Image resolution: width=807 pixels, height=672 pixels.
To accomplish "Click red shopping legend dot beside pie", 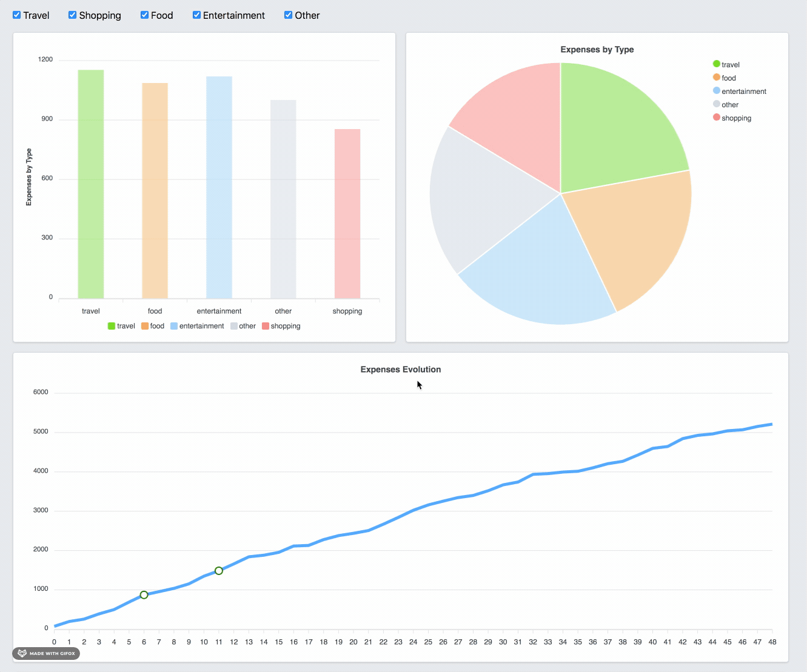I will click(717, 118).
